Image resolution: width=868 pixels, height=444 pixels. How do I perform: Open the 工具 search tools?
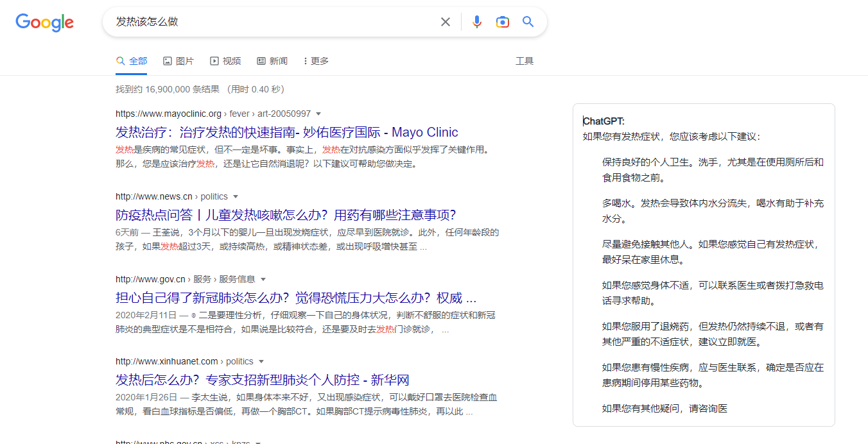525,61
